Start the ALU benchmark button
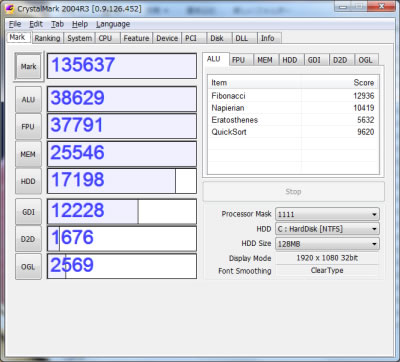This screenshot has height=362, width=400. pyautogui.click(x=28, y=99)
